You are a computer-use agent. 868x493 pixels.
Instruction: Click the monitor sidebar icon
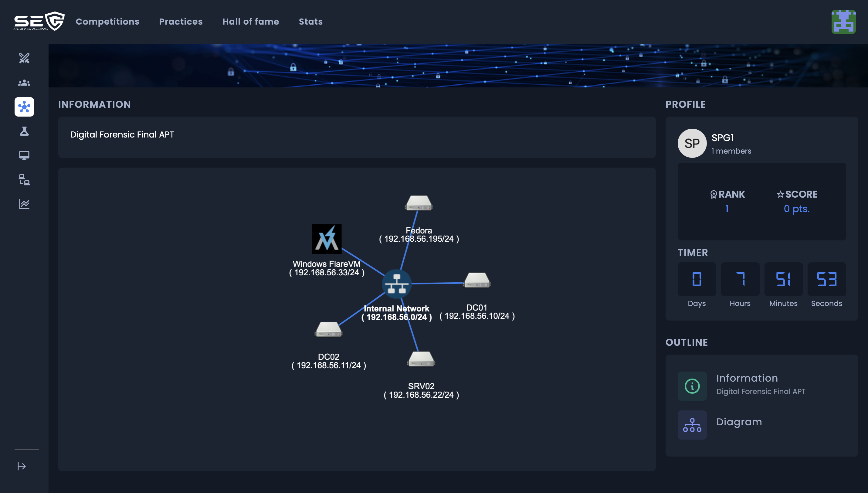[24, 155]
